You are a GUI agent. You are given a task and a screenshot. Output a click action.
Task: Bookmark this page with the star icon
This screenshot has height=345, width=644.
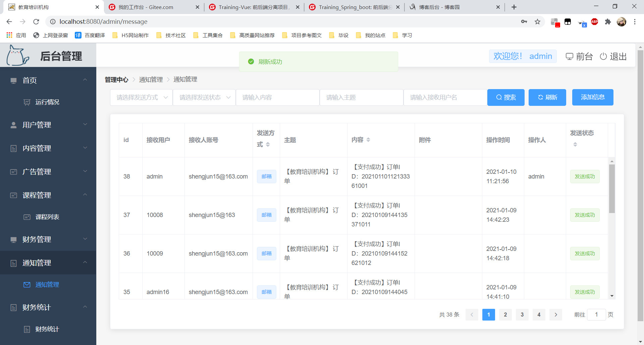537,21
